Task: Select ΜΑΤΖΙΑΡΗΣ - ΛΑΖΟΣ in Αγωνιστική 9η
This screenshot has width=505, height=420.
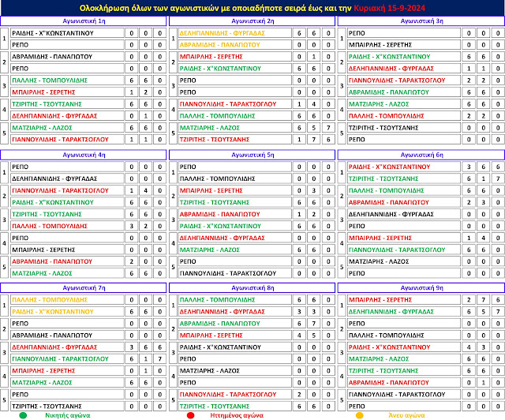Action: click(x=404, y=359)
